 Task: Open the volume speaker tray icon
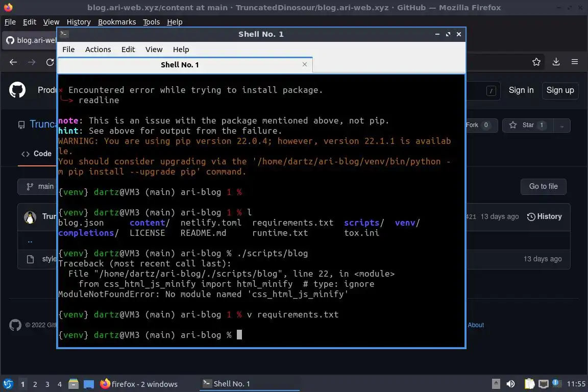[x=510, y=384]
